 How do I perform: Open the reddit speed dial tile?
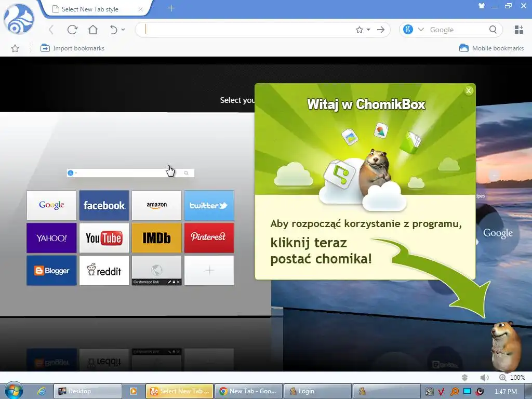(x=104, y=270)
